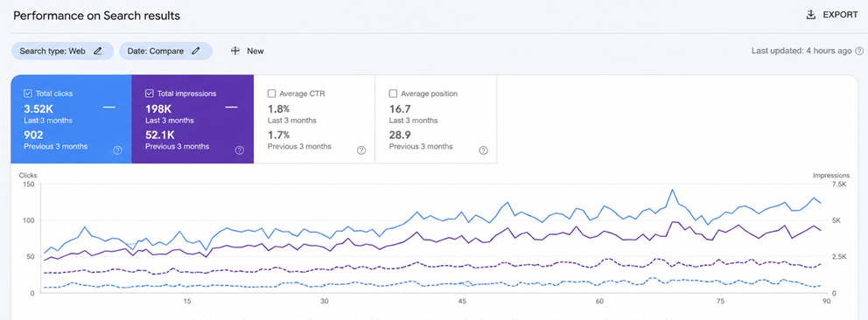
Task: Click the plus icon to add a filter
Action: (235, 51)
